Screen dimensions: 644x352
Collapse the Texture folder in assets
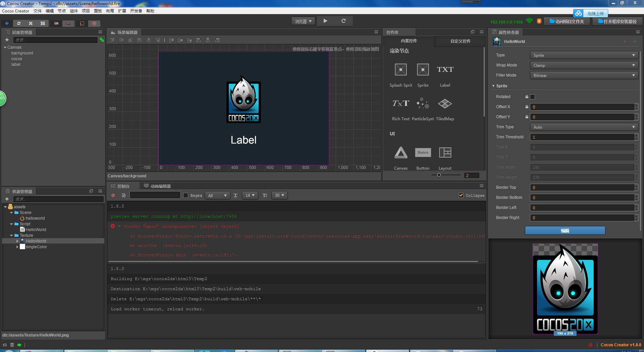click(11, 235)
